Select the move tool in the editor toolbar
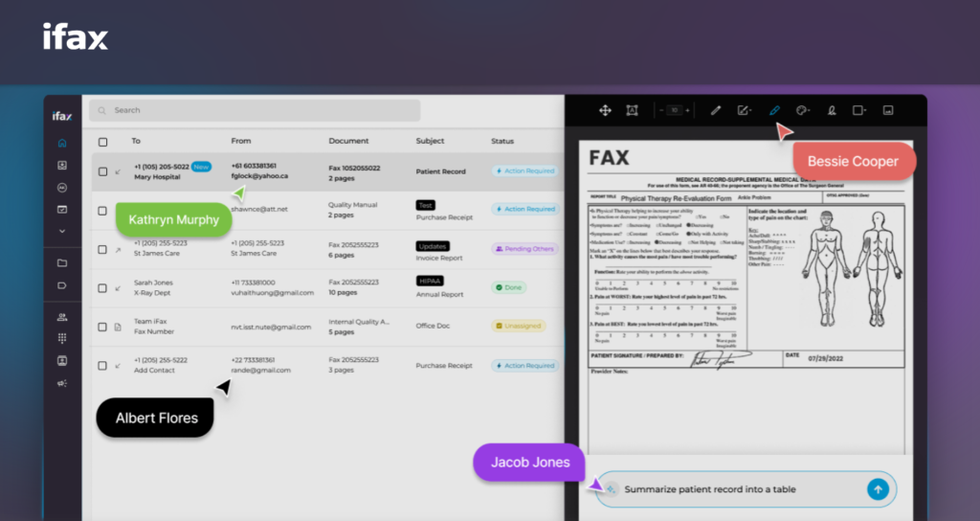The width and height of the screenshot is (980, 521). [x=605, y=110]
